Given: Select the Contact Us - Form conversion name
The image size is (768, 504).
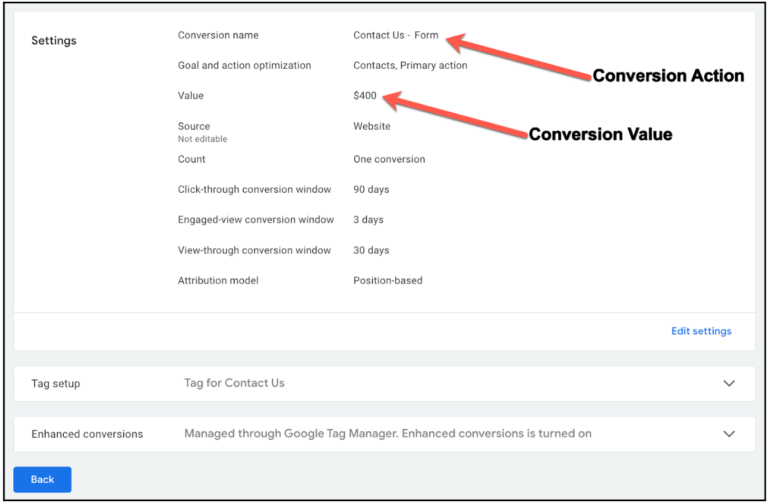Looking at the screenshot, I should coord(395,35).
